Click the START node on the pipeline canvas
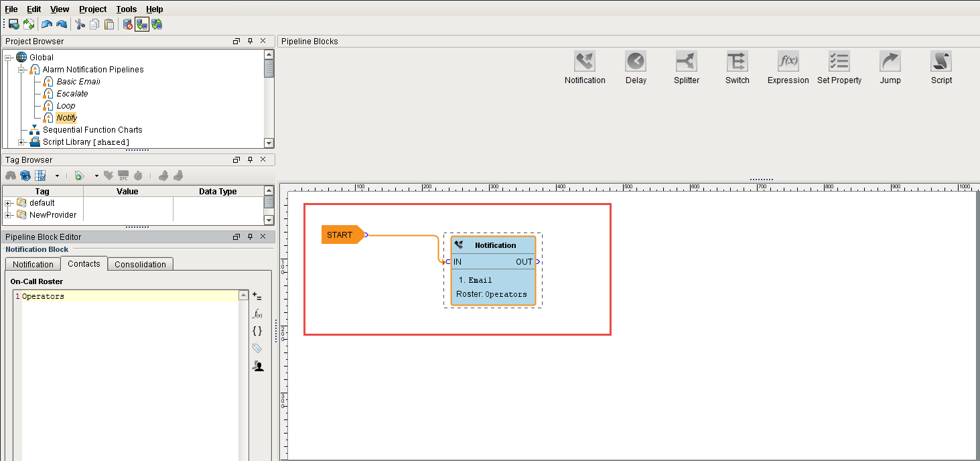This screenshot has height=461, width=980. click(x=340, y=235)
